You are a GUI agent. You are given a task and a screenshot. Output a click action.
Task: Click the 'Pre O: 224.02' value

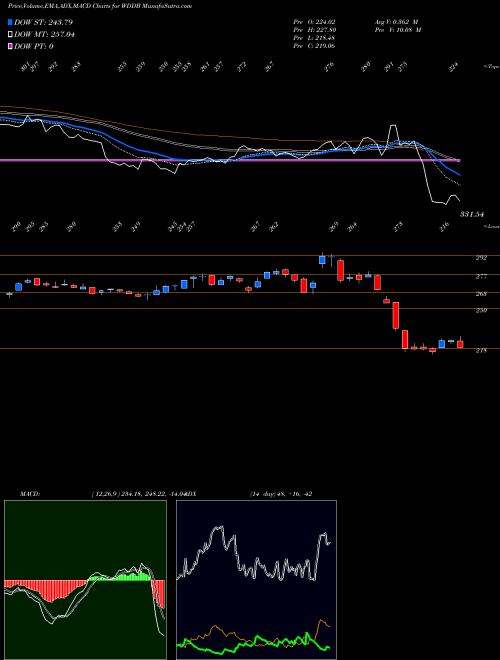click(314, 21)
